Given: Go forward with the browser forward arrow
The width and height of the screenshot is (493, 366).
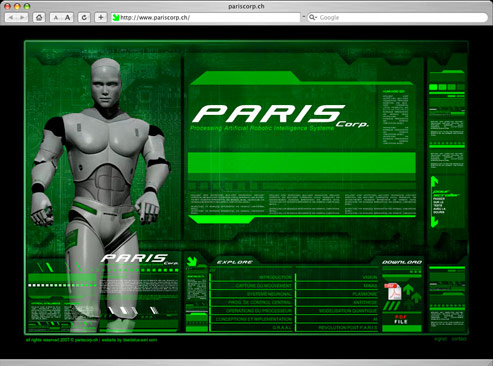Looking at the screenshot, I should click(22, 17).
